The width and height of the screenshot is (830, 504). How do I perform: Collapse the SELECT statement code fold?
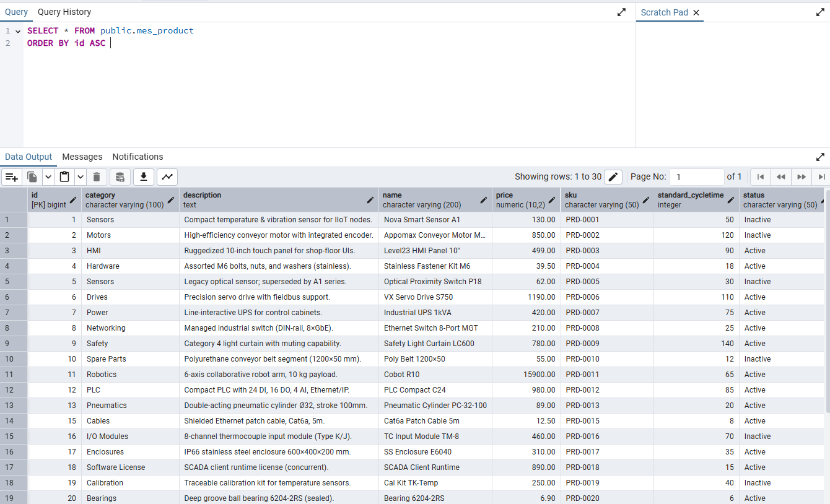pyautogui.click(x=18, y=31)
